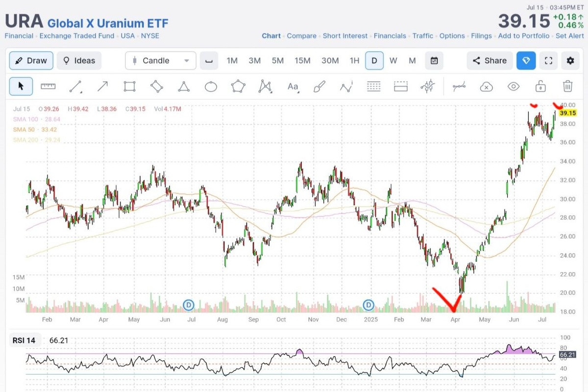Click the dividend D marker near July

189,305
